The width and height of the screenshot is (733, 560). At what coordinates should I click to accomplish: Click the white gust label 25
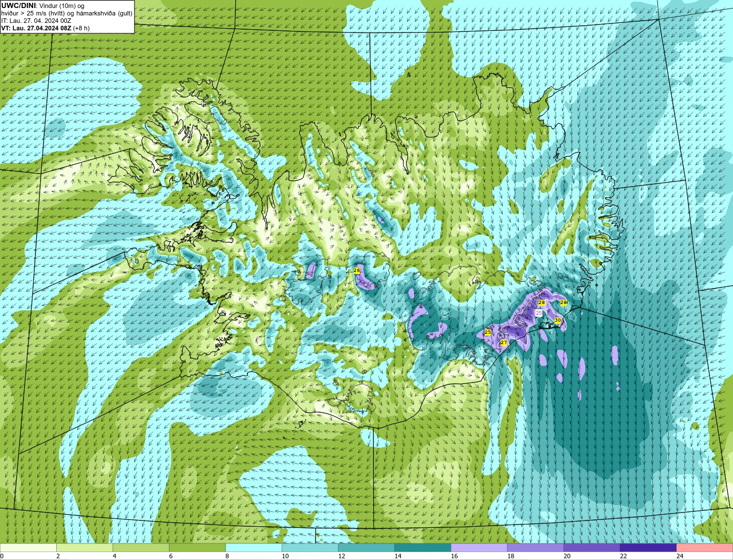(x=539, y=313)
